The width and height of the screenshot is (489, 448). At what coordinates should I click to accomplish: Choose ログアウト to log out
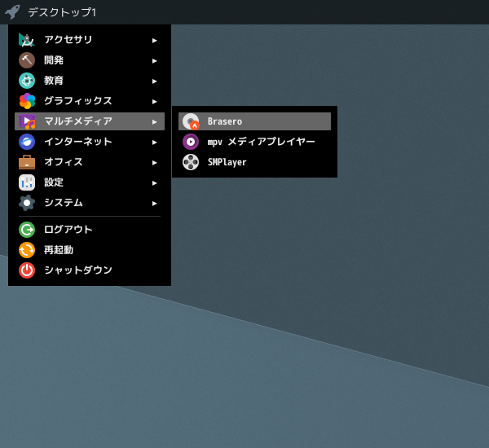tap(90, 230)
